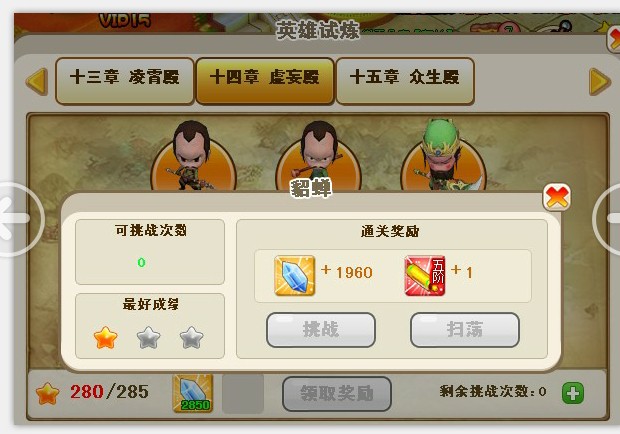Click the 领取奖励 claim reward button
The height and width of the screenshot is (434, 620).
pyautogui.click(x=337, y=394)
